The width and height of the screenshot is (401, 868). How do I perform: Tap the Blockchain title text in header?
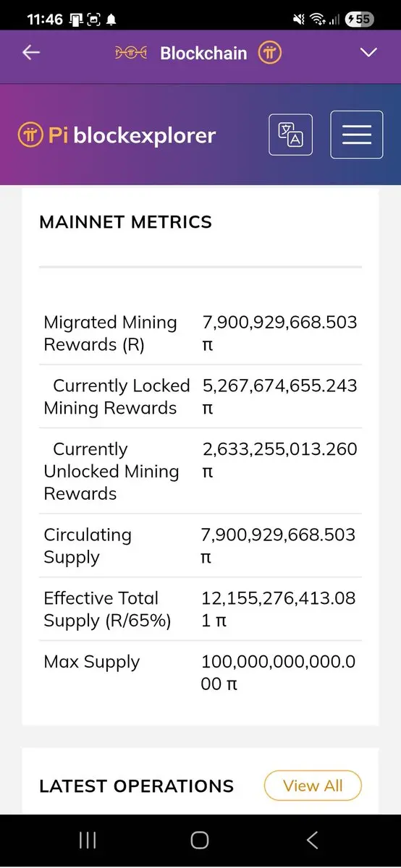[203, 53]
